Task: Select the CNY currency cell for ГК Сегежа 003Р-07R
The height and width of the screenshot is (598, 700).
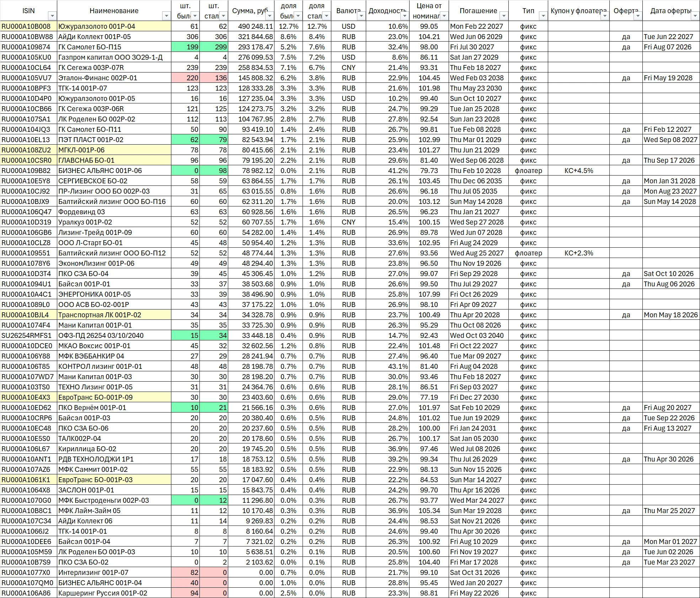Action: pyautogui.click(x=348, y=68)
